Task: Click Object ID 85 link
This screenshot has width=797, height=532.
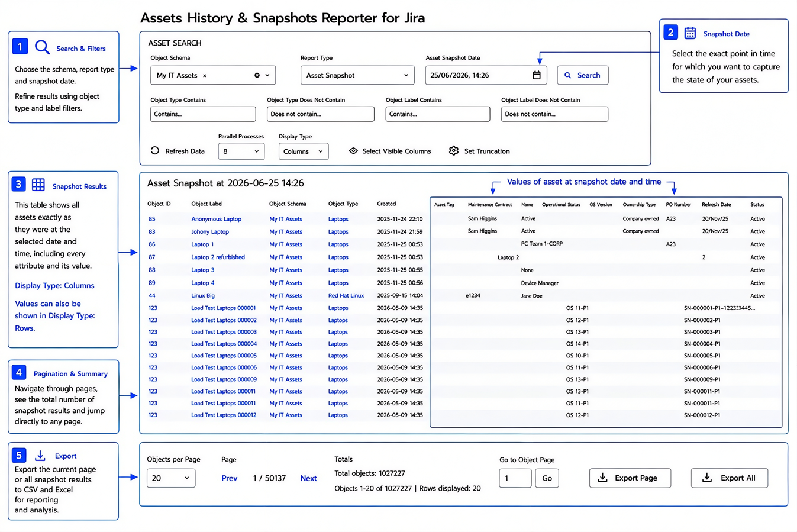Action: click(x=152, y=219)
